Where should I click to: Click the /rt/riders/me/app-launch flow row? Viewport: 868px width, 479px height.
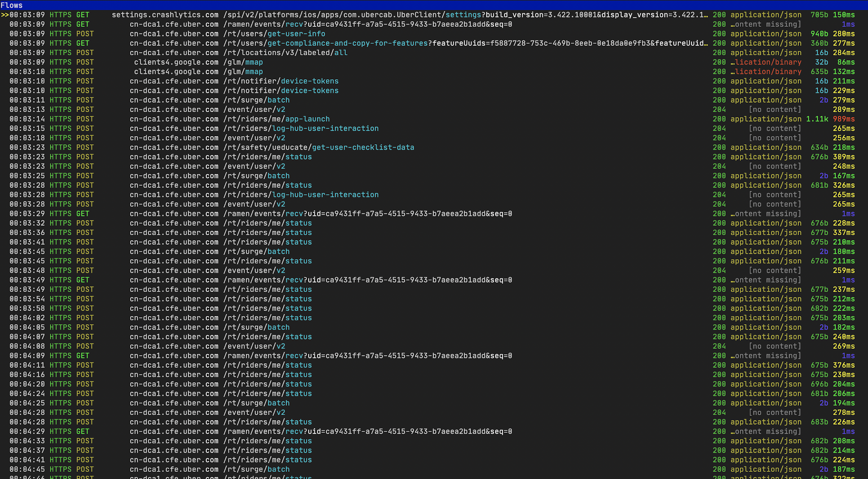pyautogui.click(x=276, y=119)
